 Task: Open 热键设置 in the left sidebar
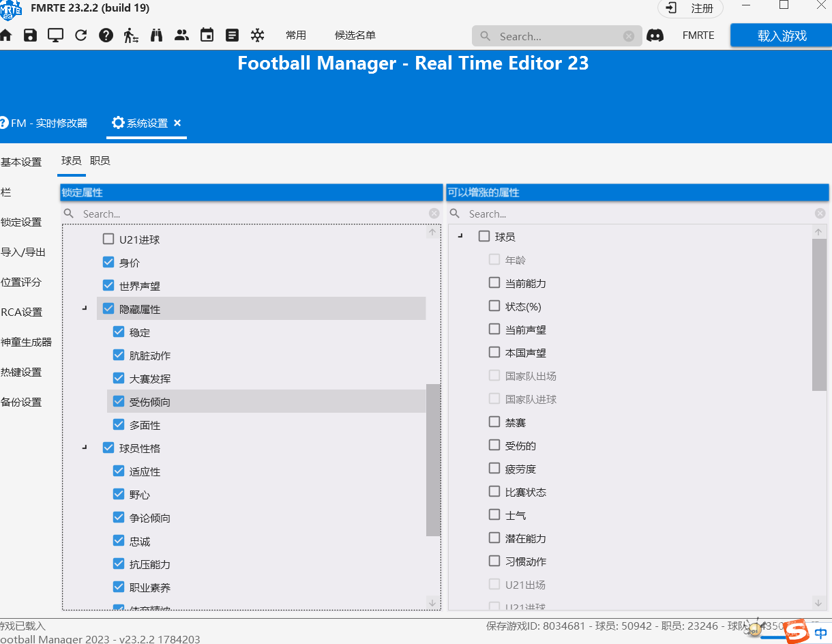[21, 372]
